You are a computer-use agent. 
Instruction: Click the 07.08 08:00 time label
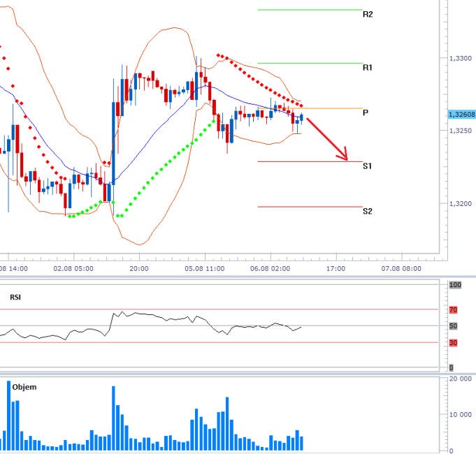coord(401,269)
